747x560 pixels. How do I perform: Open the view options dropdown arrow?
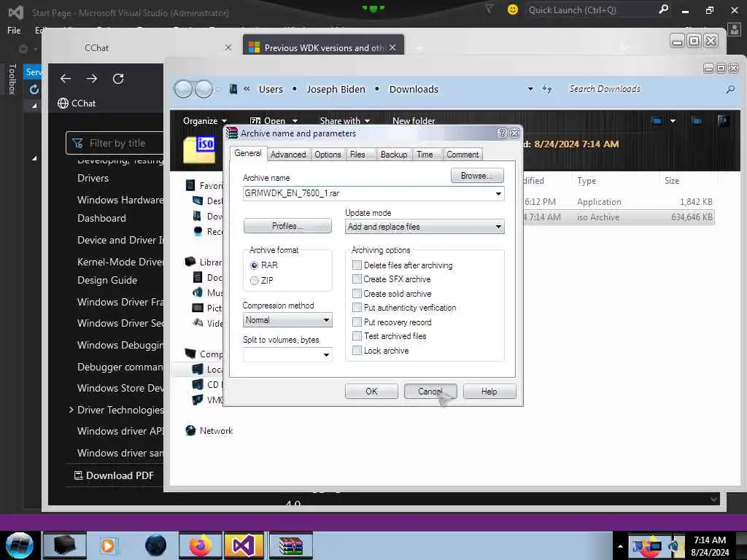(673, 121)
